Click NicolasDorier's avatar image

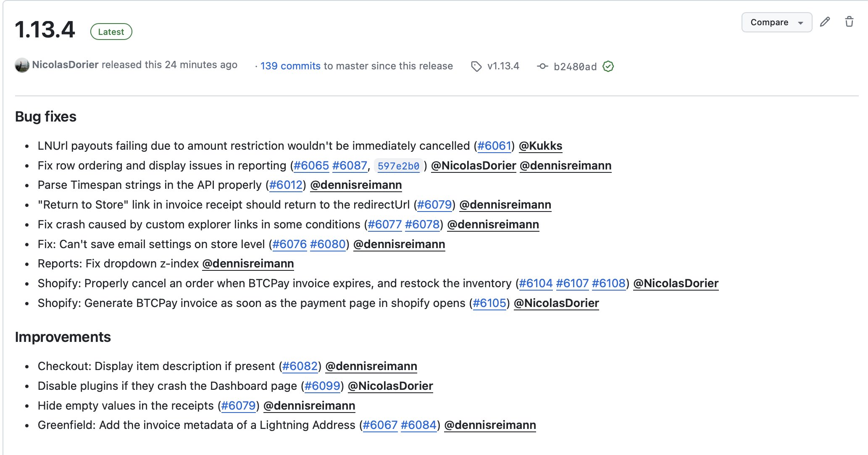pos(22,65)
